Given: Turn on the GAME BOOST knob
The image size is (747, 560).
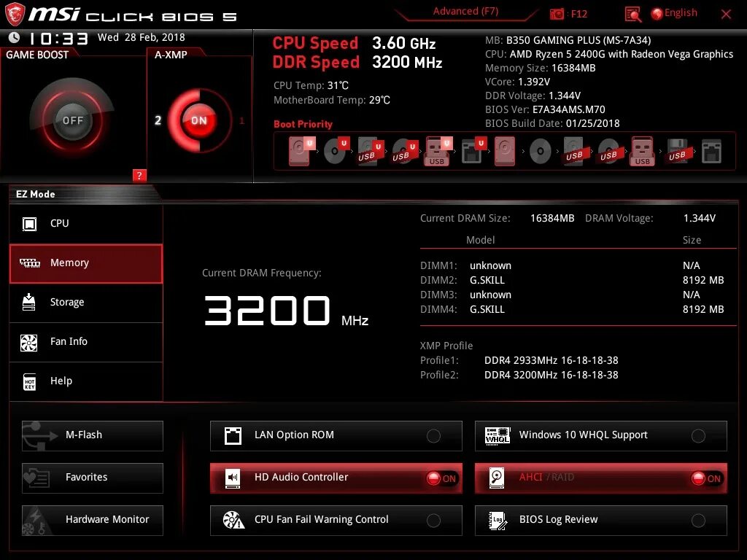Looking at the screenshot, I should click(x=72, y=120).
